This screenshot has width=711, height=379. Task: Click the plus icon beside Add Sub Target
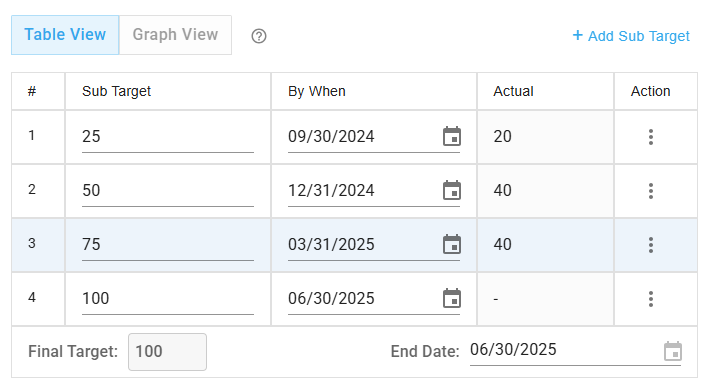[x=577, y=35]
